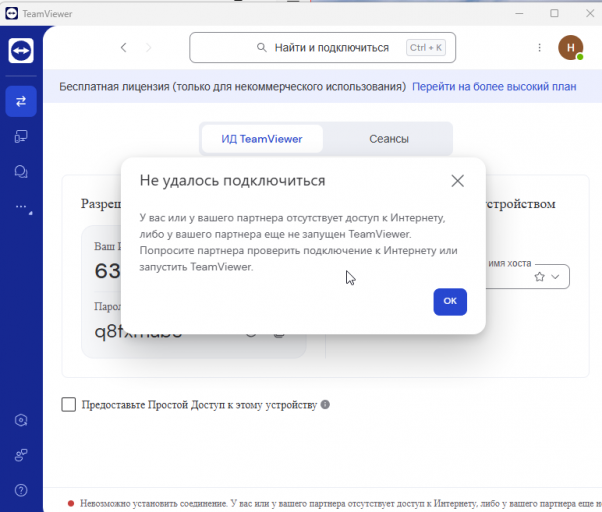The width and height of the screenshot is (602, 512).
Task: Open the Remote Support arrows icon in the sidebar
Action: (21, 101)
